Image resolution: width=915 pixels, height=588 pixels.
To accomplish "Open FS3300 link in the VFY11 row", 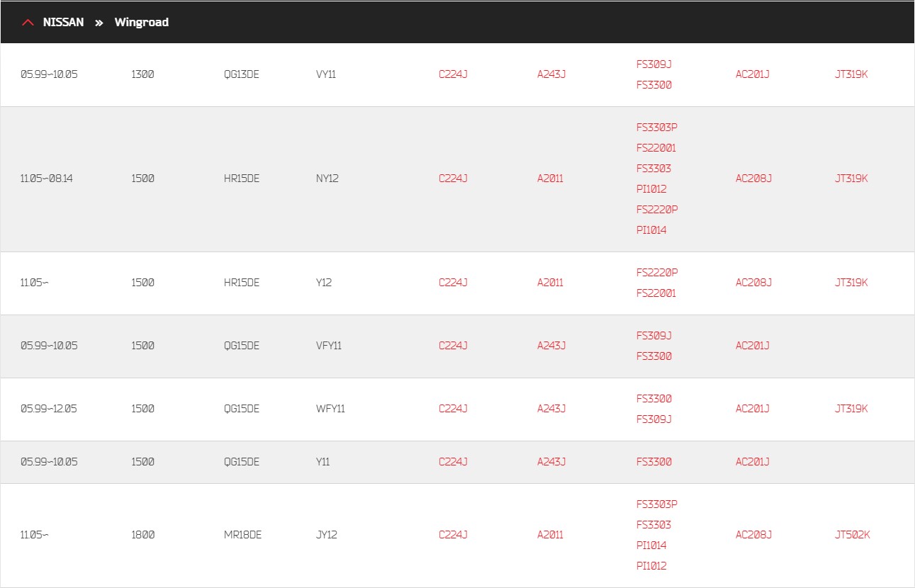I will tap(654, 356).
